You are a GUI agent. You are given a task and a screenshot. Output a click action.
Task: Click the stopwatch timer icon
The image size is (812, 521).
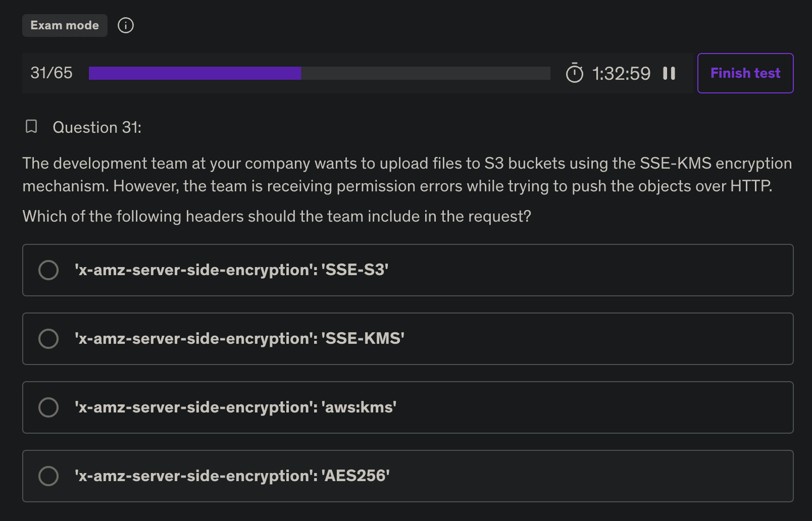574,73
